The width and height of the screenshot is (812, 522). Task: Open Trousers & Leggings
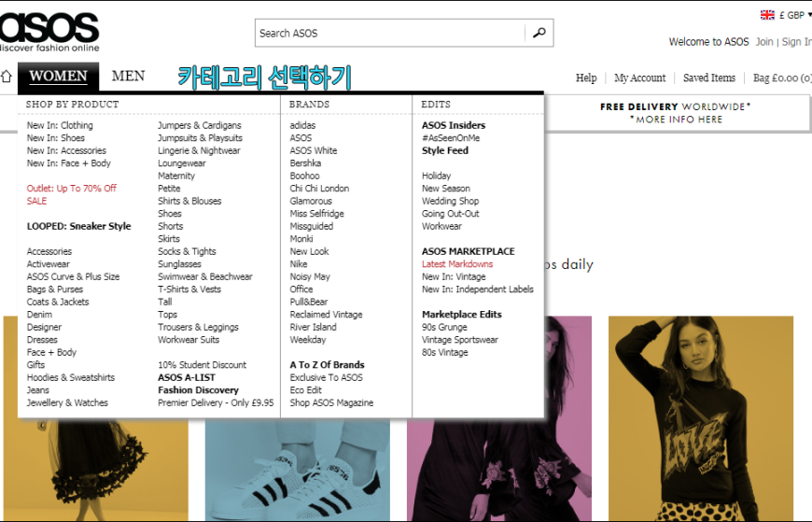click(x=199, y=327)
